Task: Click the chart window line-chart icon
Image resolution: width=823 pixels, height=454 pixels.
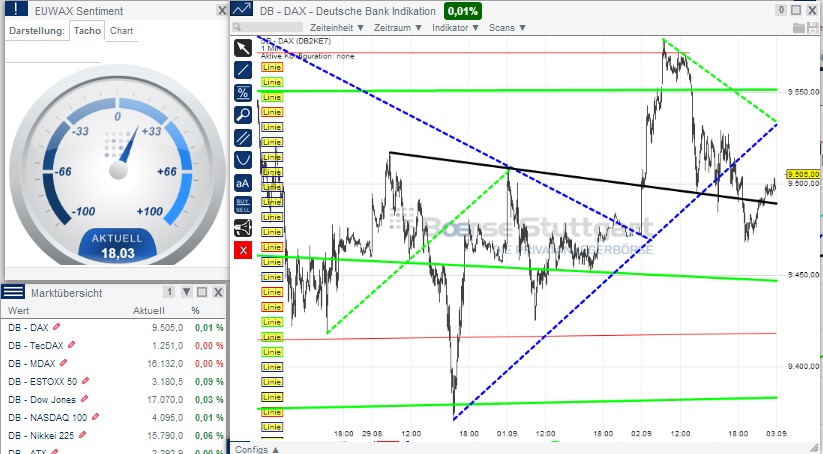Action: point(241,9)
